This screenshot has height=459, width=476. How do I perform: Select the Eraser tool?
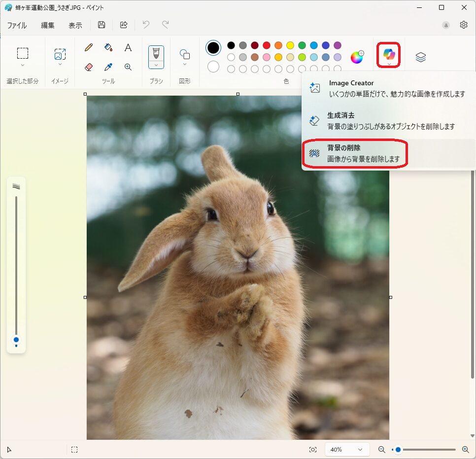[x=89, y=67]
